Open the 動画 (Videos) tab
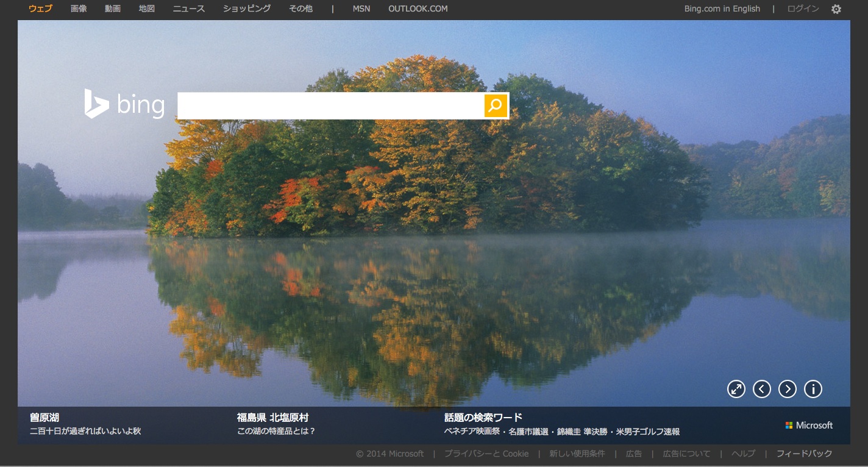The height and width of the screenshot is (467, 868). coord(113,9)
